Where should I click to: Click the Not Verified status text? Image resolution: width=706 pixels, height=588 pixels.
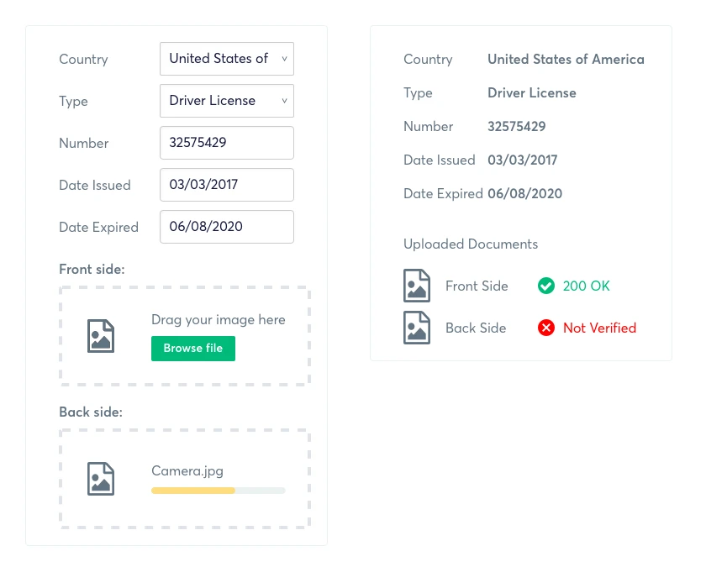click(x=599, y=328)
